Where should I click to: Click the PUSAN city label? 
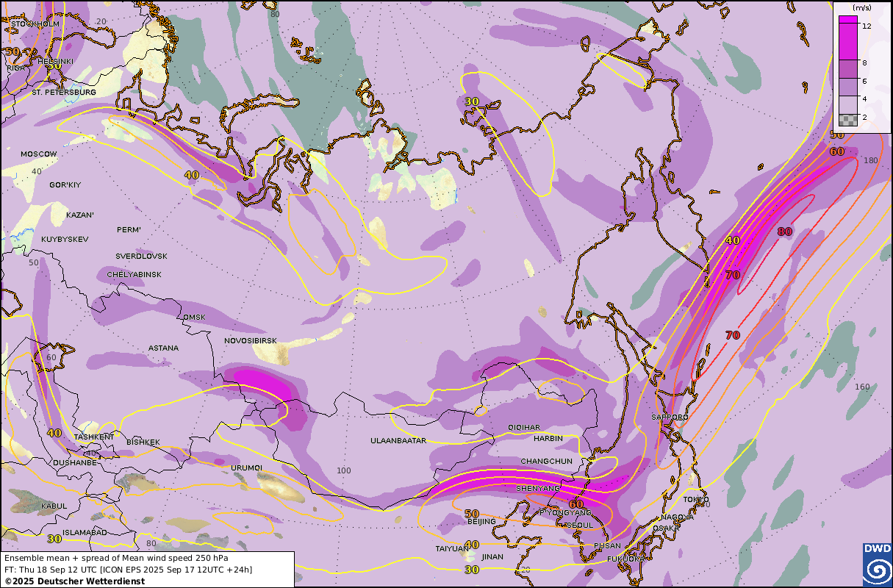point(607,545)
